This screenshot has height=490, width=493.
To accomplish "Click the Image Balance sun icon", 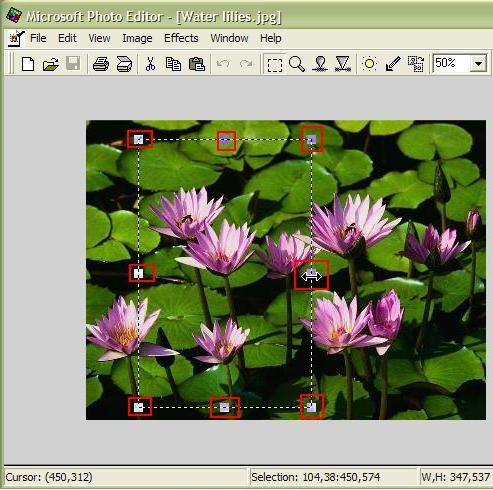I will pos(369,64).
